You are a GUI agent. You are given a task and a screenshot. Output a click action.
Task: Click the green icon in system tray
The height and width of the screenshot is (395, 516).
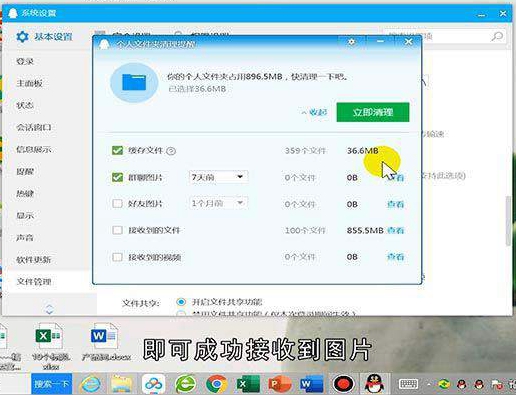pos(444,384)
